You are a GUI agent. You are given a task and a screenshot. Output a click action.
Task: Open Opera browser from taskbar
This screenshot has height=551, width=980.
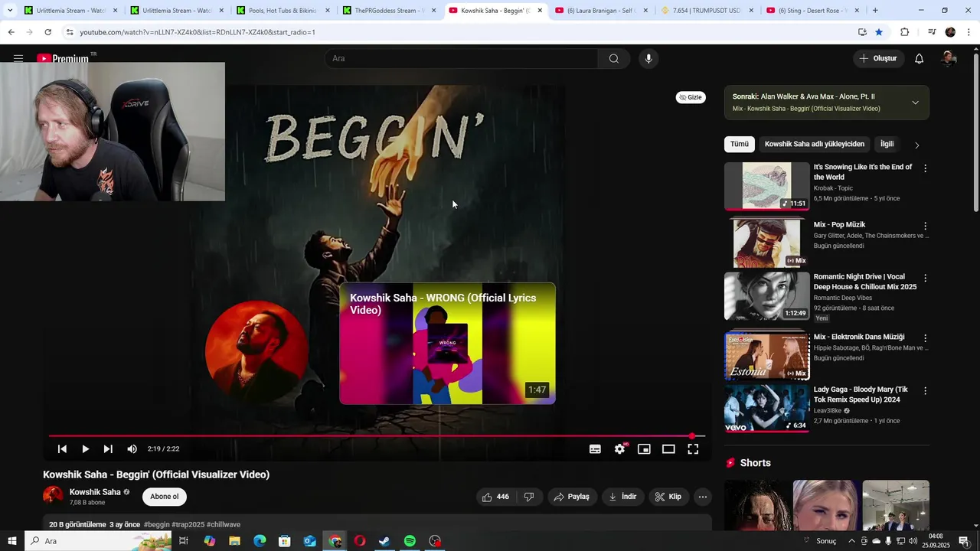point(360,541)
